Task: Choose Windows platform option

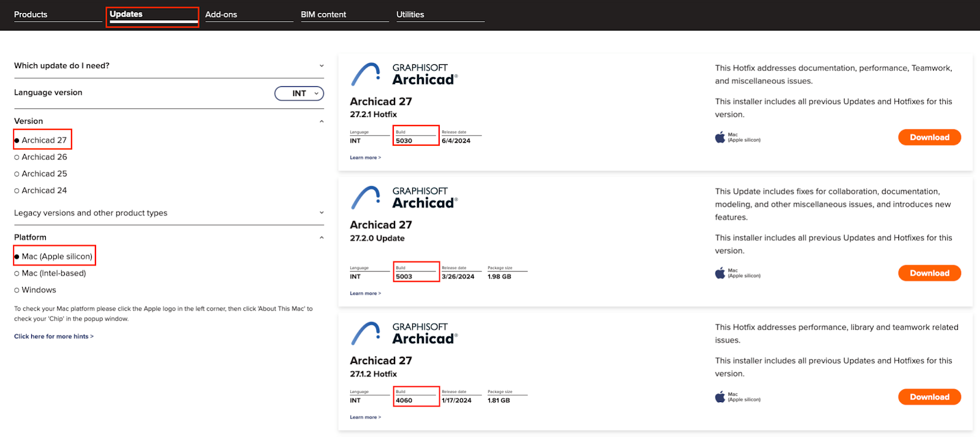Action: click(35, 290)
